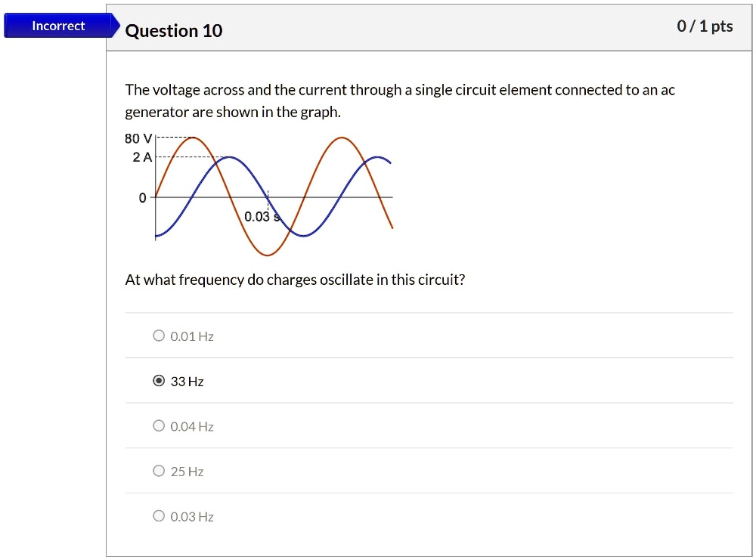756x560 pixels.
Task: Click the 0.03 Hz answer label text
Action: coord(191,516)
